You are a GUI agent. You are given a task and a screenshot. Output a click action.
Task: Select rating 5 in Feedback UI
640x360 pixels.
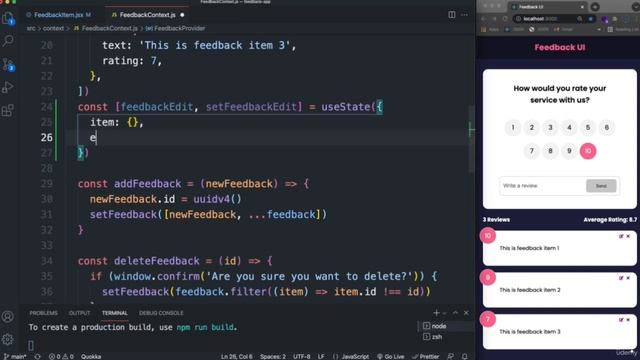[588, 128]
